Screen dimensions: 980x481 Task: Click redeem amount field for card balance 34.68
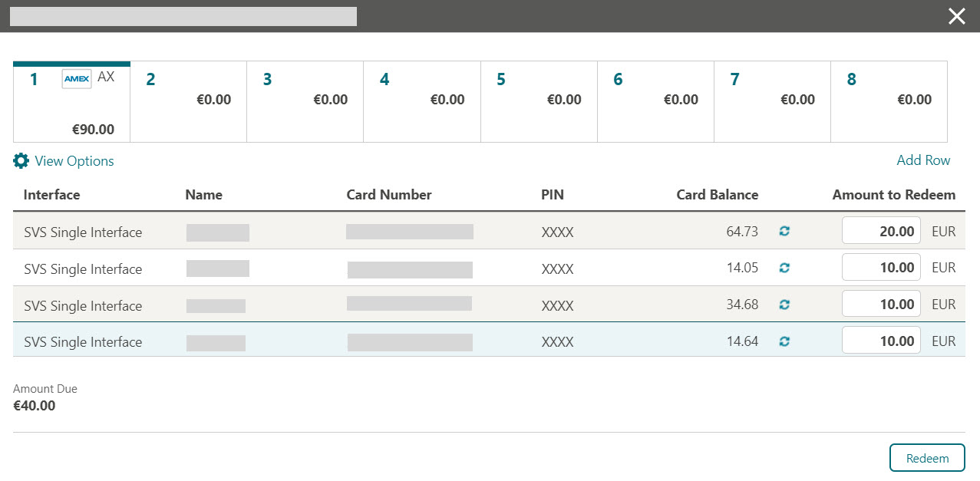[880, 304]
